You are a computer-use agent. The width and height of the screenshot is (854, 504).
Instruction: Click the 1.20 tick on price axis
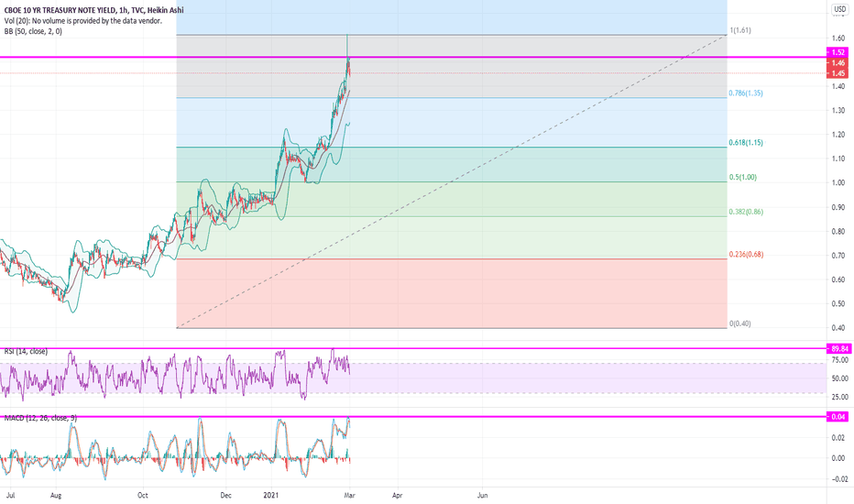[x=838, y=135]
